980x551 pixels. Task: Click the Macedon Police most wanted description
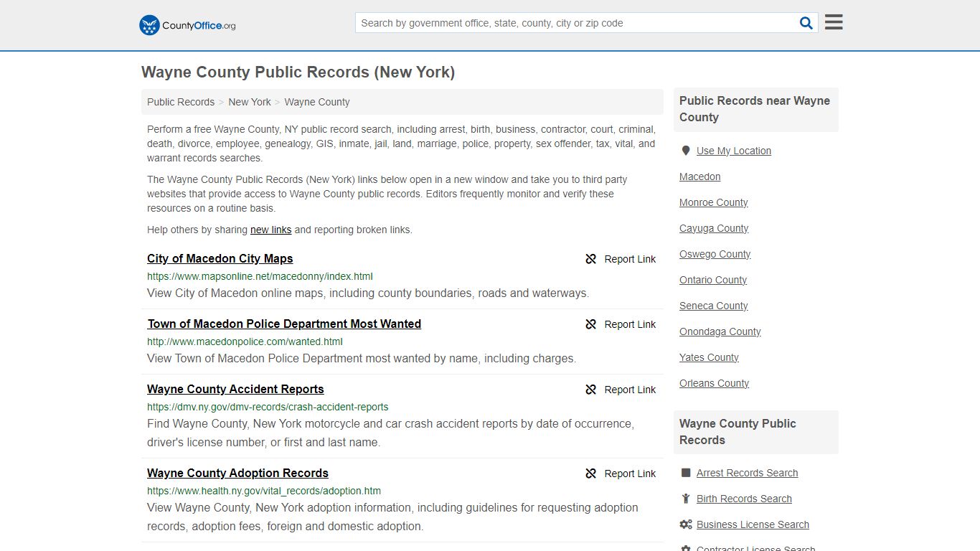point(362,359)
